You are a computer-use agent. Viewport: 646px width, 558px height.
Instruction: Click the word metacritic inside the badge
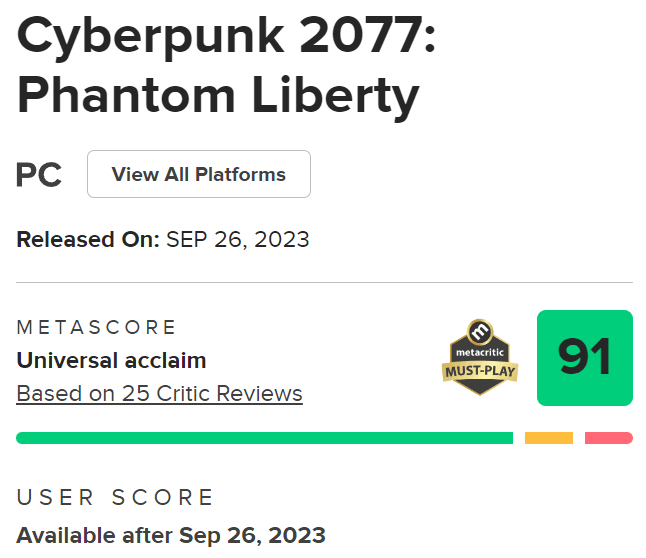480,352
